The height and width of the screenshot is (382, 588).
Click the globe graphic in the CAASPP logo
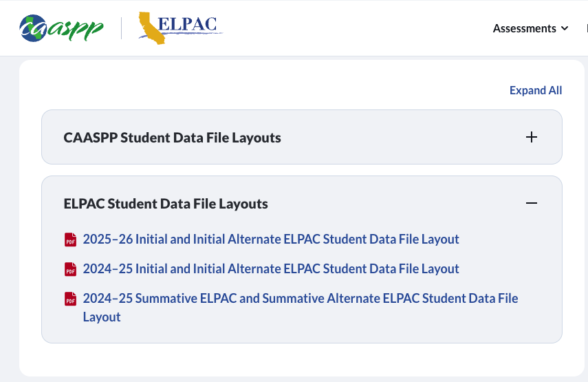(x=33, y=28)
